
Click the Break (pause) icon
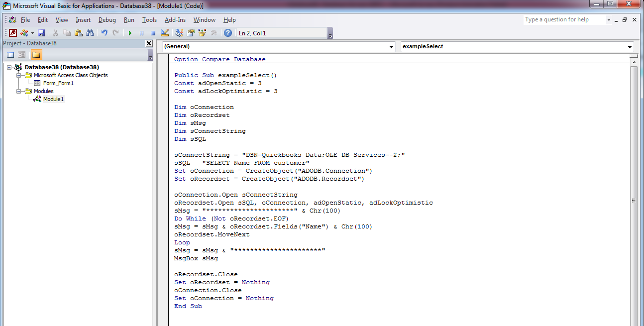point(141,33)
